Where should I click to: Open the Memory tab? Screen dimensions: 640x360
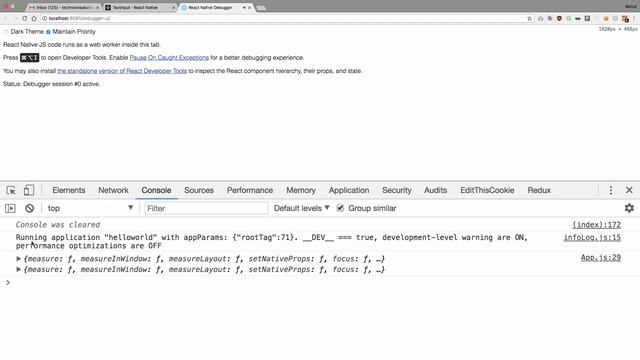[301, 190]
